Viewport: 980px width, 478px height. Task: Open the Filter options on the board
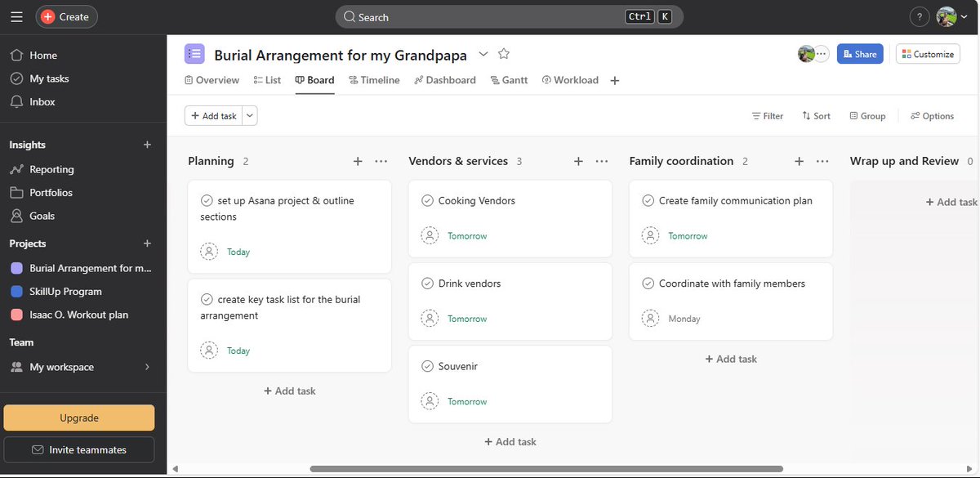[x=767, y=115]
